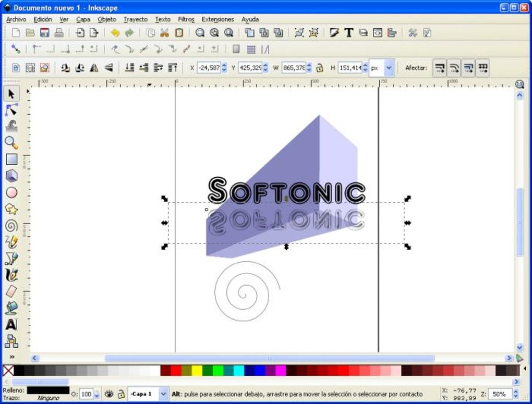The width and height of the screenshot is (532, 404).
Task: Click the Cut scissors icon
Action: coord(164,32)
